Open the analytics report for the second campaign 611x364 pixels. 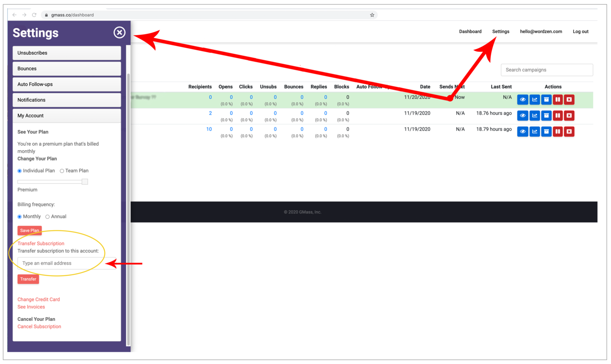click(x=534, y=115)
